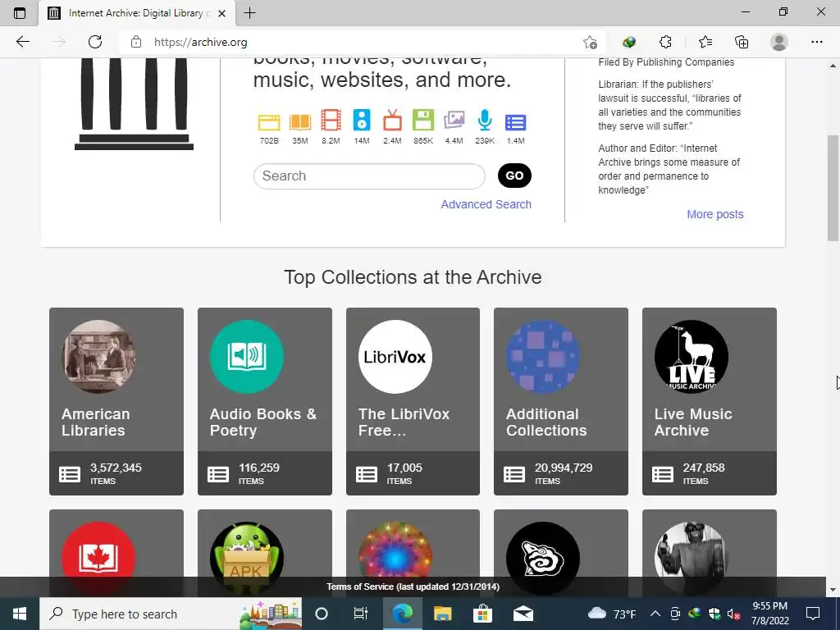This screenshot has width=840, height=630.
Task: View site info via the padlock icon
Action: point(136,42)
